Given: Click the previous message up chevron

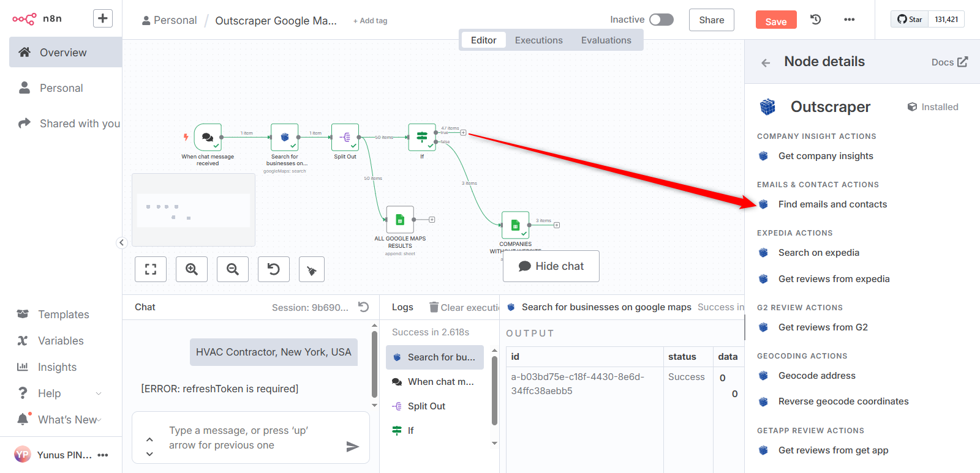Looking at the screenshot, I should point(149,439).
